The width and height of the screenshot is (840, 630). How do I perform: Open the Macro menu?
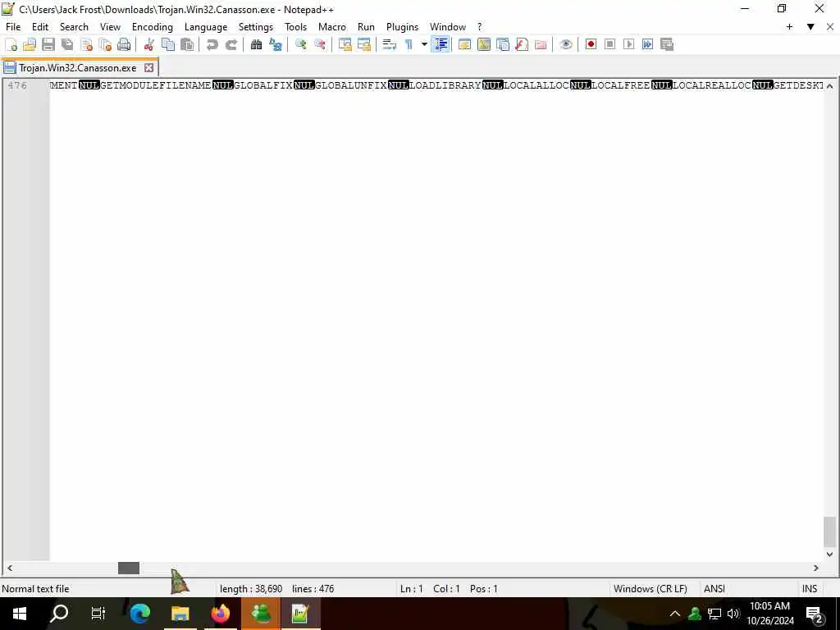point(332,27)
